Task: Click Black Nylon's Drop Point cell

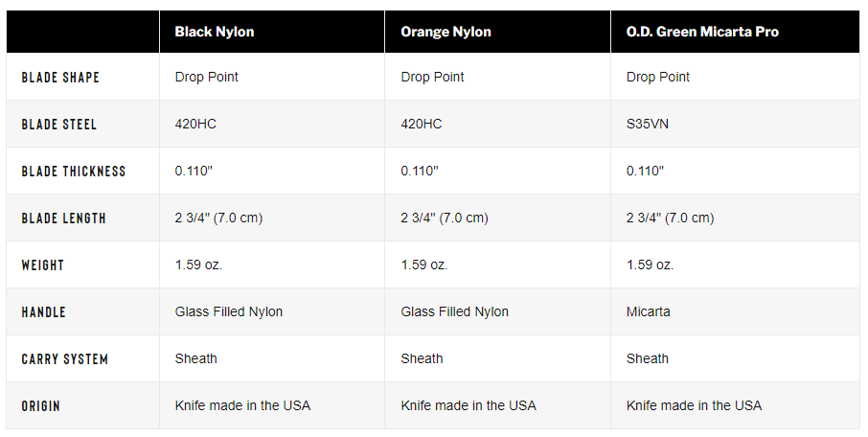Action: [x=207, y=77]
